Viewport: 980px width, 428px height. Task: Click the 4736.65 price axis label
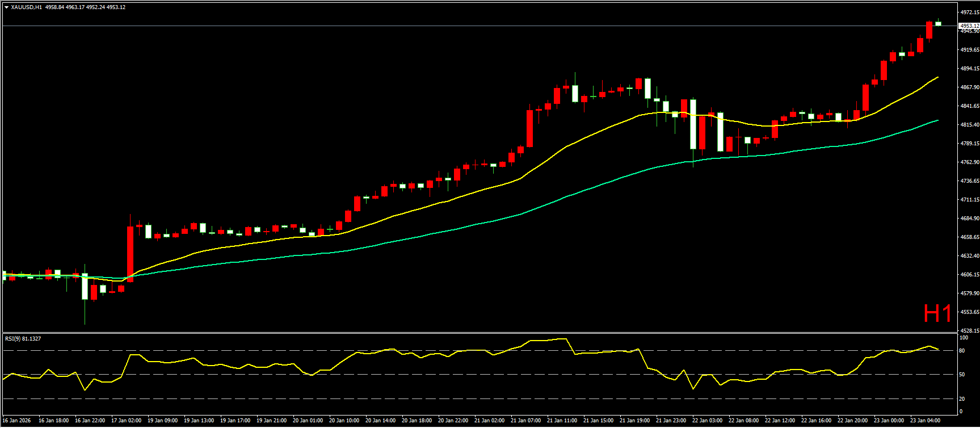click(969, 181)
